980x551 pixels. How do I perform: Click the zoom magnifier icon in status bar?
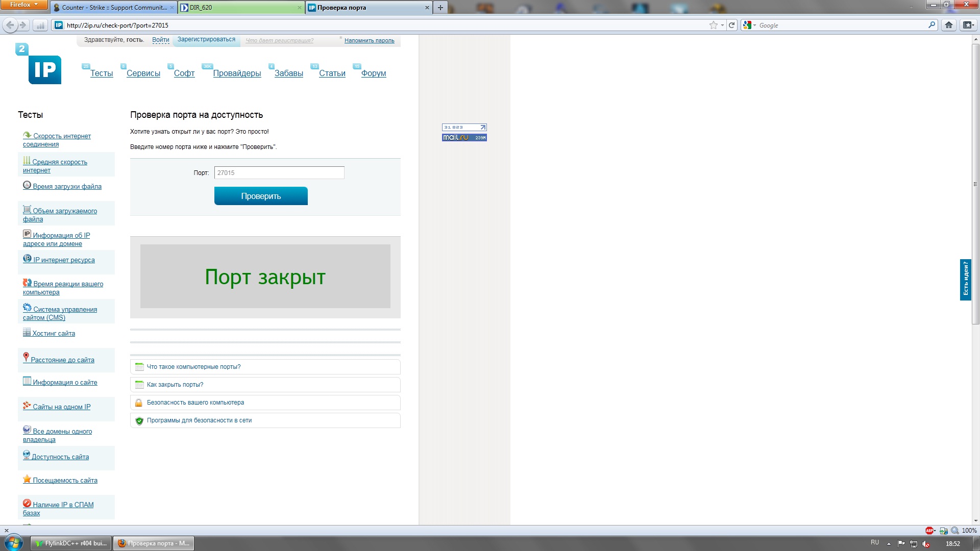point(954,531)
